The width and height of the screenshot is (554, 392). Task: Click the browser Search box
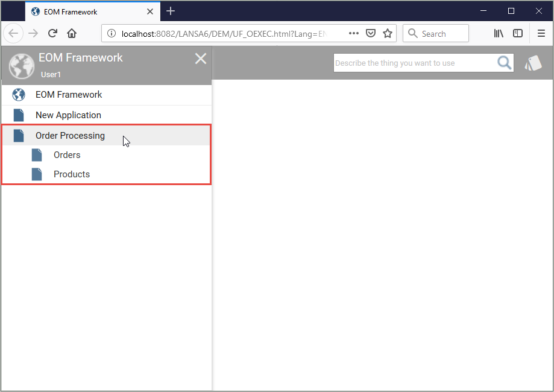coord(436,34)
